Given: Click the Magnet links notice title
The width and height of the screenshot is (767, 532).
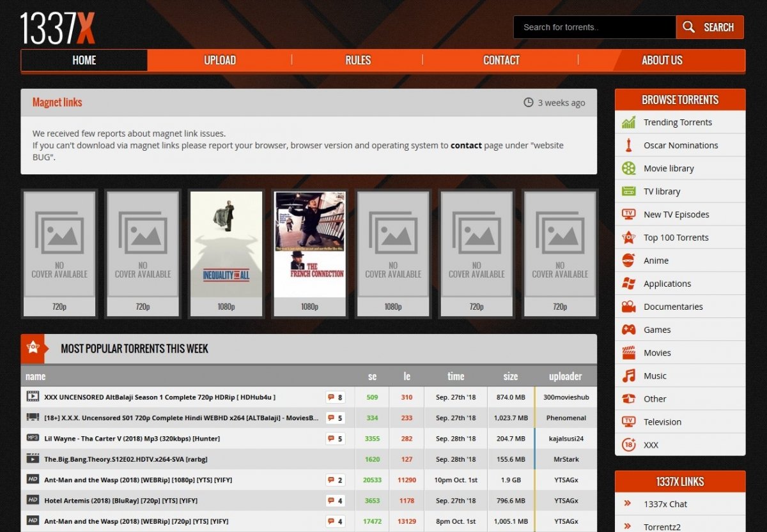Looking at the screenshot, I should click(57, 102).
